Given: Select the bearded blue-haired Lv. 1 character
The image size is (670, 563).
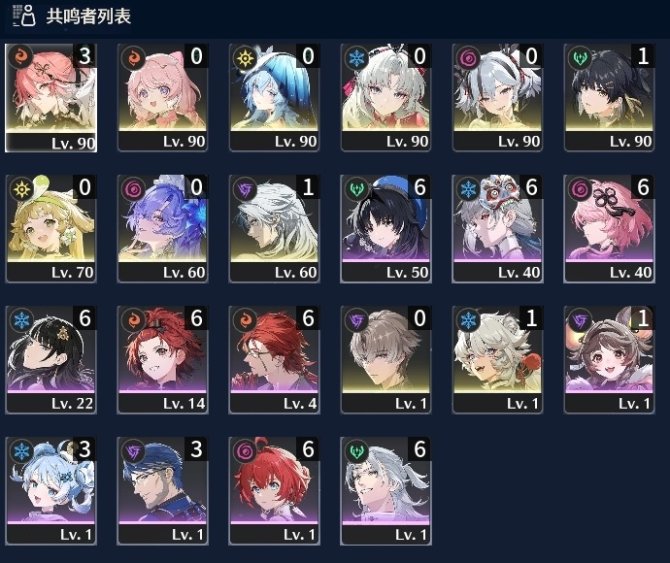Looking at the screenshot, I should 162,491.
